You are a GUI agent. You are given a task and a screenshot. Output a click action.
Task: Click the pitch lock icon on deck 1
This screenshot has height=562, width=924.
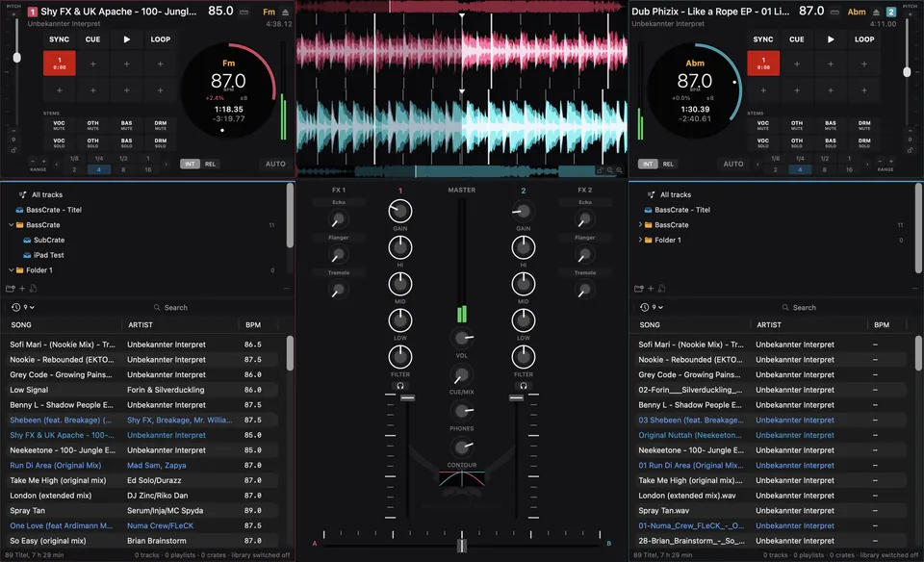(x=13, y=150)
